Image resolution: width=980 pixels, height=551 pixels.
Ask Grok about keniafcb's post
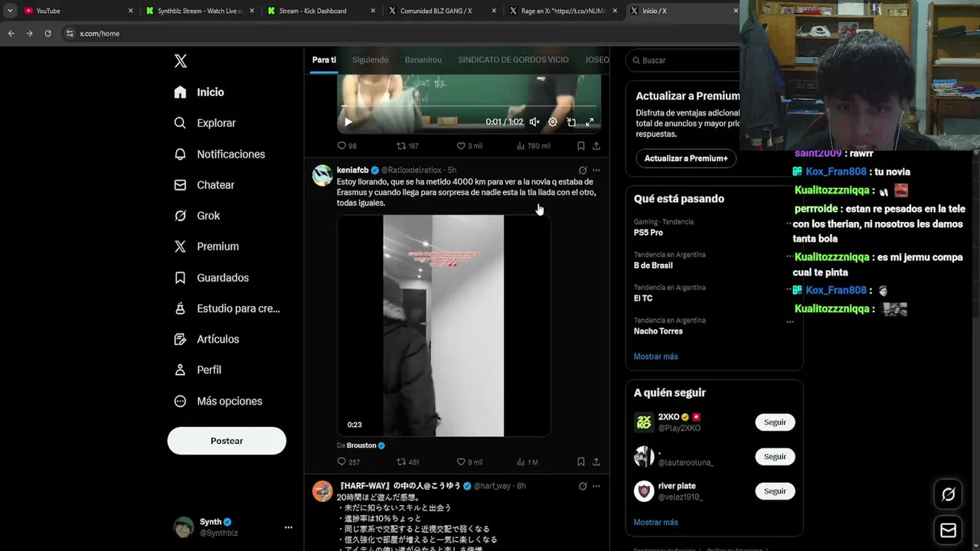coord(583,170)
